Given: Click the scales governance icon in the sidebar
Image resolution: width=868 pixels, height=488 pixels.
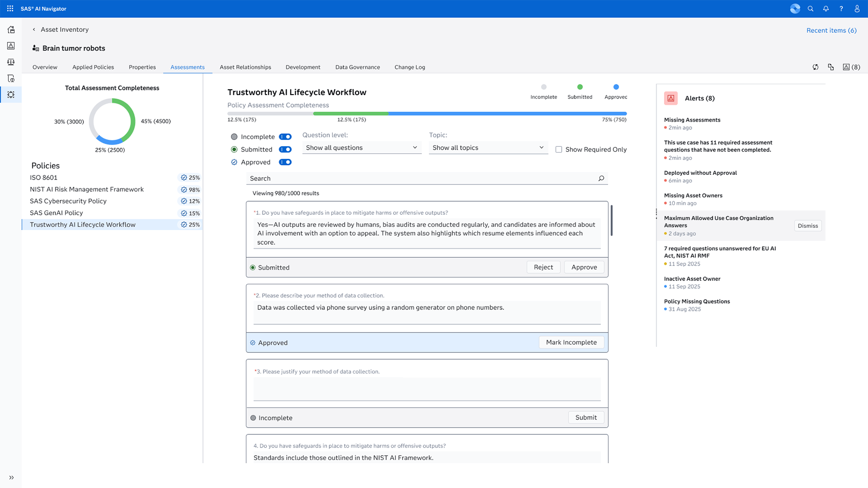Looking at the screenshot, I should coord(11,62).
